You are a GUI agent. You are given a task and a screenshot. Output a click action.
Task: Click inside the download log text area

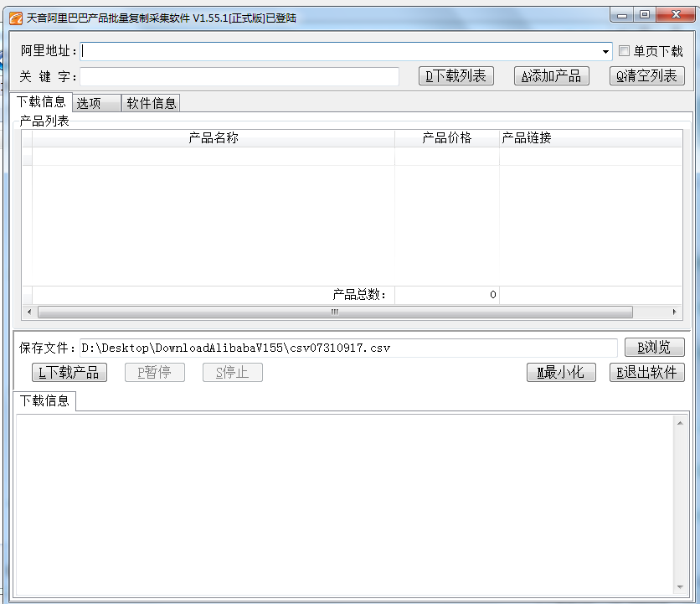[345, 505]
